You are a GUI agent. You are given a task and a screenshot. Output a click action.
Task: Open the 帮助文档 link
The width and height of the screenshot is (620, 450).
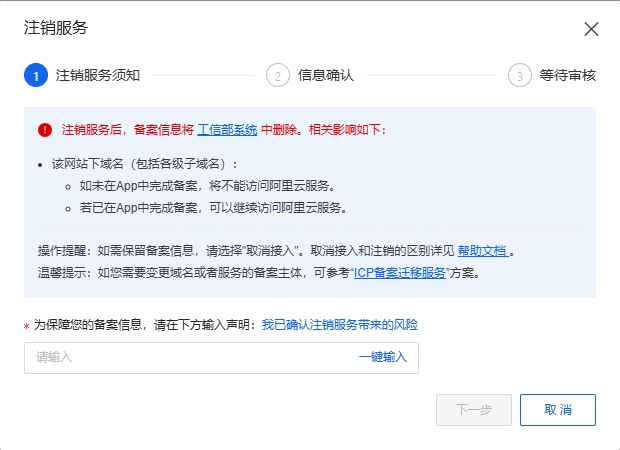pos(483,251)
